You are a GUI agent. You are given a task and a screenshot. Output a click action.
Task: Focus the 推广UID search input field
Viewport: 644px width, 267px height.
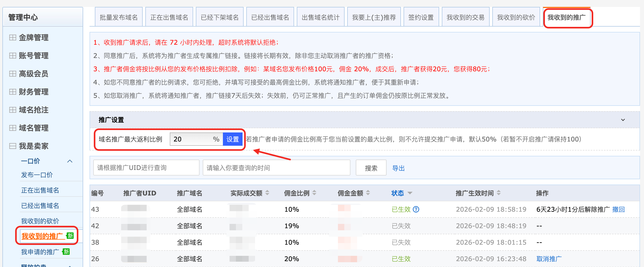146,168
